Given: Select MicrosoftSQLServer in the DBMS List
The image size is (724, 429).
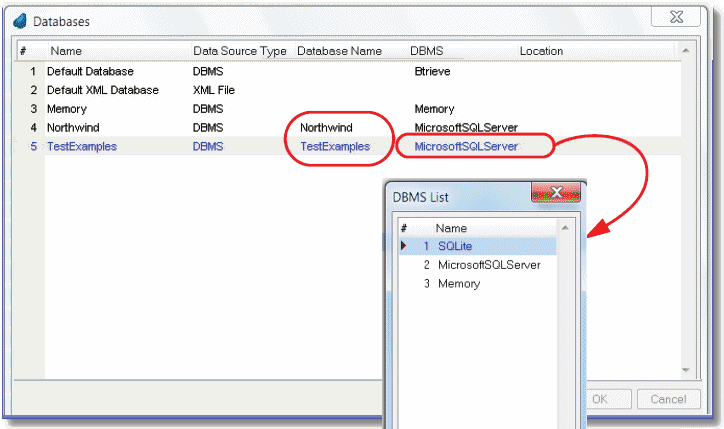Looking at the screenshot, I should (x=489, y=265).
